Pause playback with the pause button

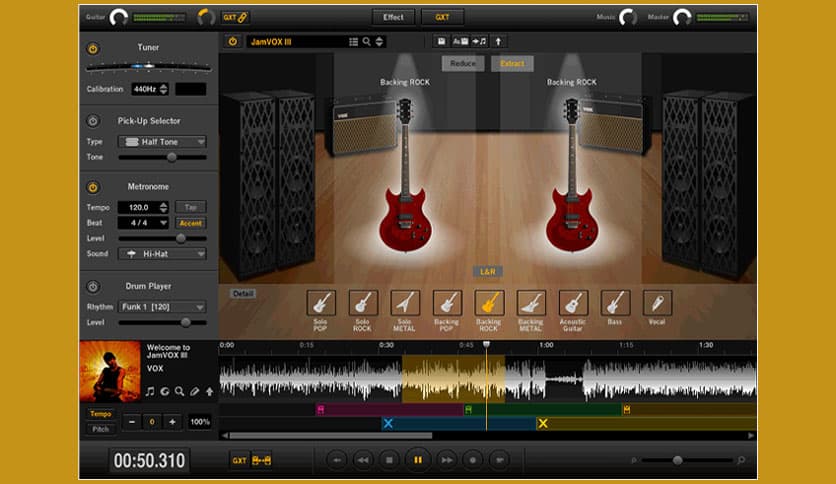coord(418,459)
